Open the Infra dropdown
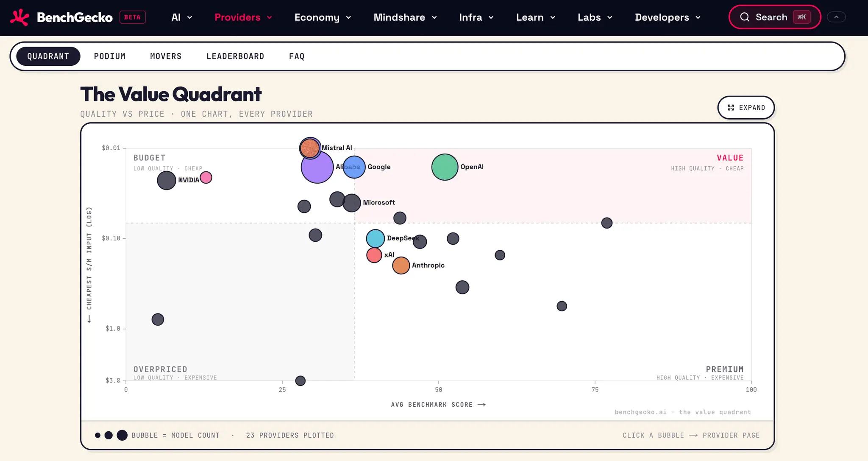This screenshot has width=868, height=461. pyautogui.click(x=476, y=17)
